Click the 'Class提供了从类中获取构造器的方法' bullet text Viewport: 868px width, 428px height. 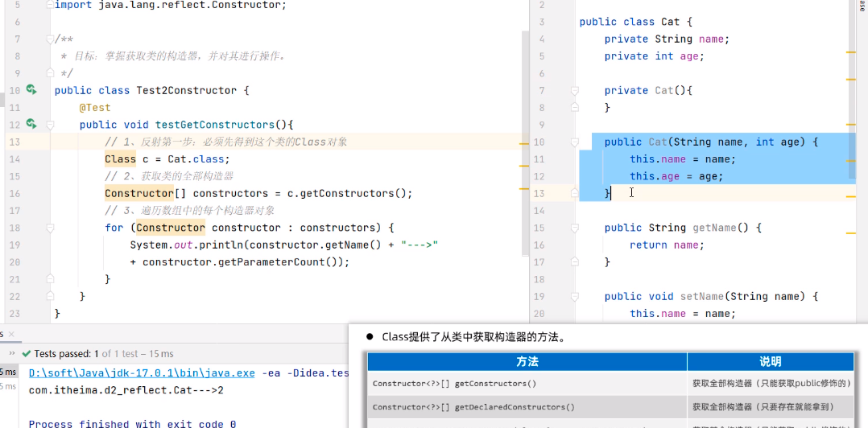coord(473,337)
